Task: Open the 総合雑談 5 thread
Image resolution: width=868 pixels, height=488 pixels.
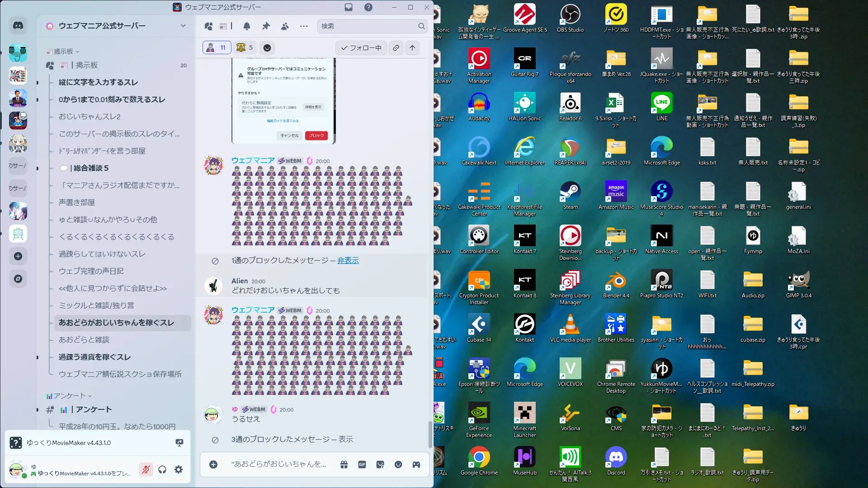Action: pyautogui.click(x=90, y=168)
